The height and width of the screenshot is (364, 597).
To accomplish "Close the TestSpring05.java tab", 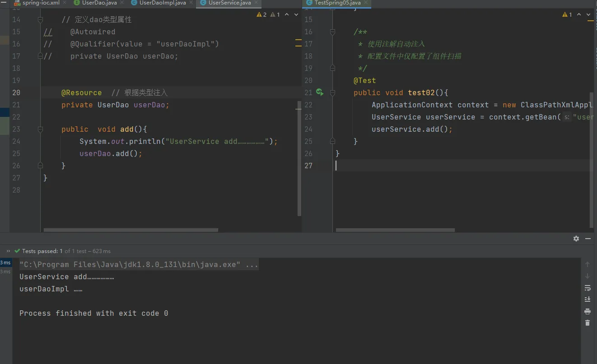I will point(365,3).
